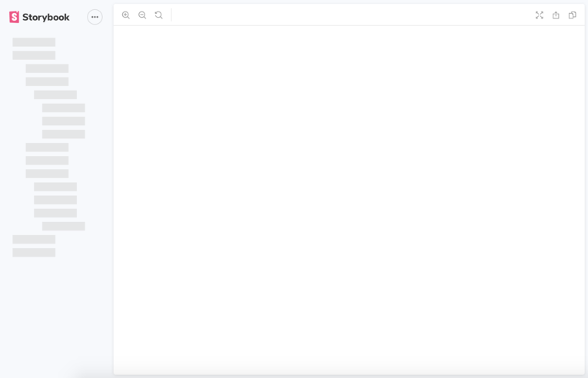Open canvas in a new tab
Viewport: 588px width, 378px height.
tap(556, 15)
